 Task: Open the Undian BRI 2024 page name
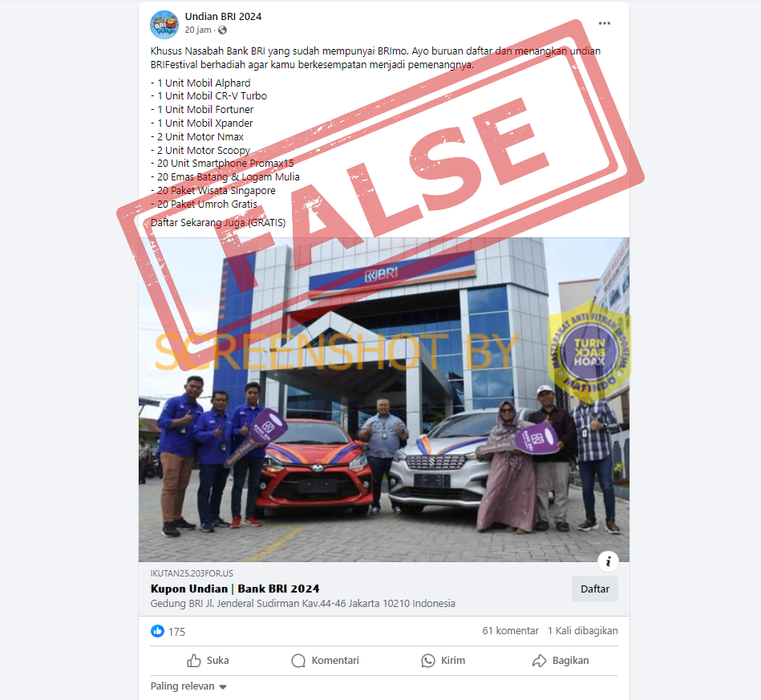(x=223, y=17)
